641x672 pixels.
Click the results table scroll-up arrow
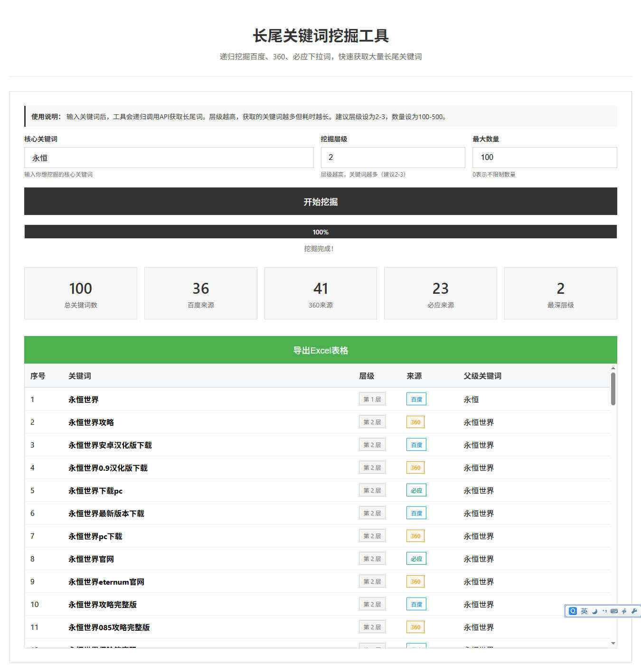pyautogui.click(x=613, y=368)
